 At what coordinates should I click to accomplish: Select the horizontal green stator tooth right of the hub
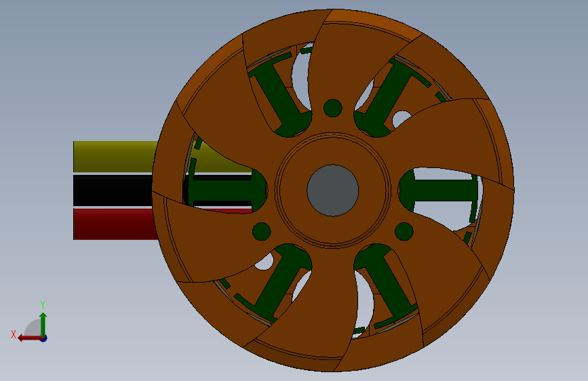(x=439, y=190)
